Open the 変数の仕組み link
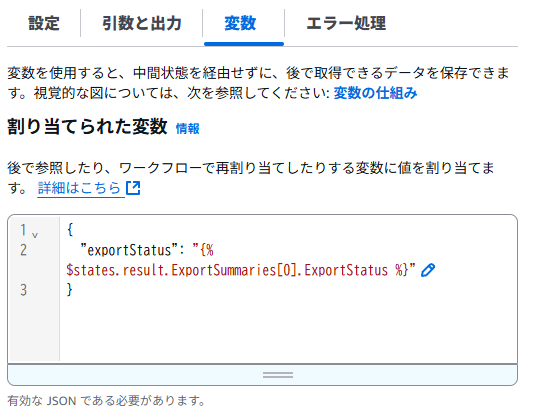Image resolution: width=538 pixels, height=416 pixels. (375, 93)
